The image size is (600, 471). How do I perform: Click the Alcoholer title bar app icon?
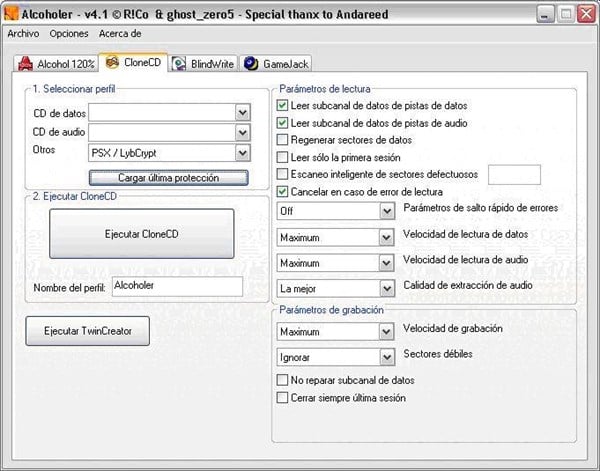[x=11, y=14]
